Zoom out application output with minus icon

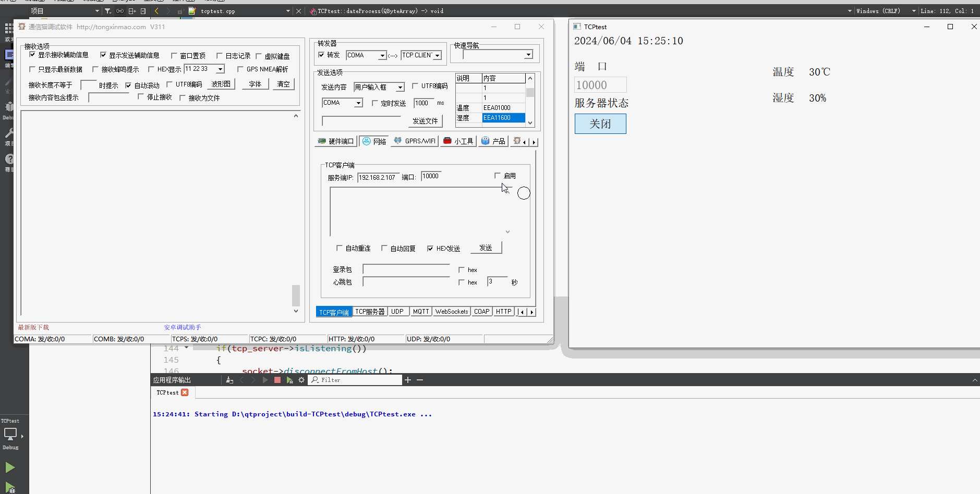420,380
